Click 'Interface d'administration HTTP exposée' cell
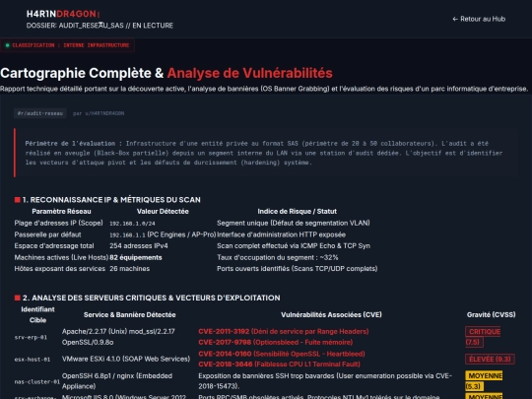This screenshot has width=532, height=399. tap(281, 234)
